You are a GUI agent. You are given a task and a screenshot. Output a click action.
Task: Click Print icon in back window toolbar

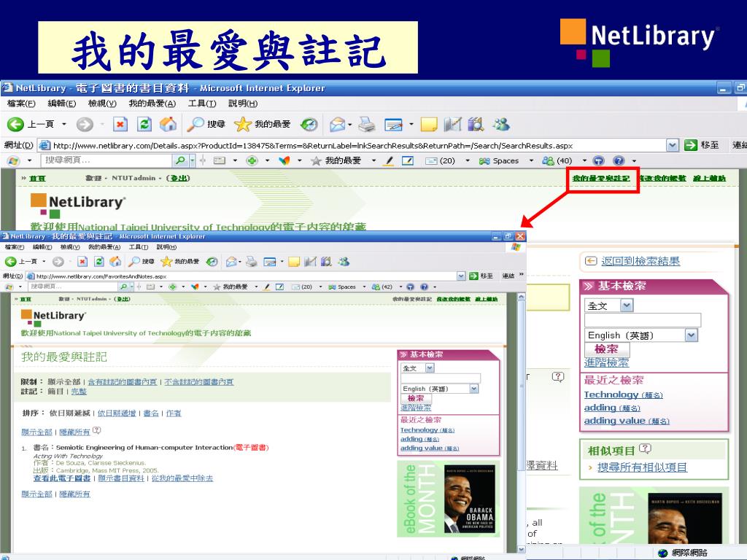pos(366,125)
